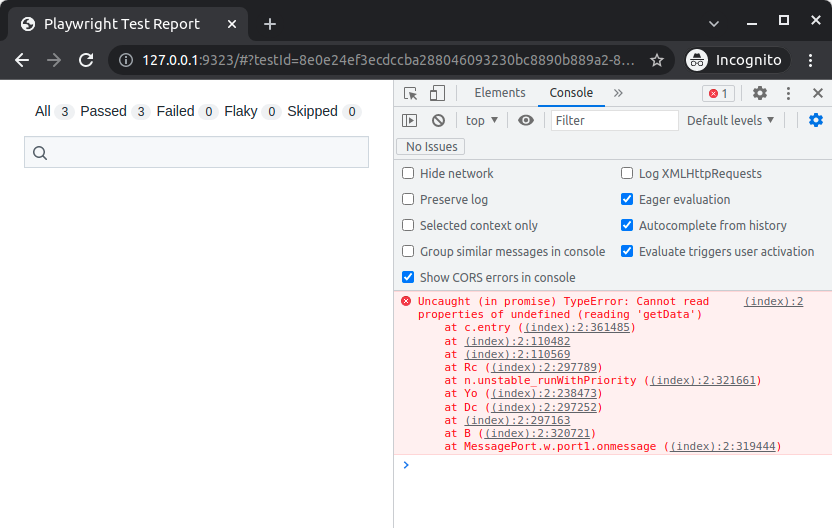Open Chrome's three-dot menu
The image size is (832, 528).
810,60
